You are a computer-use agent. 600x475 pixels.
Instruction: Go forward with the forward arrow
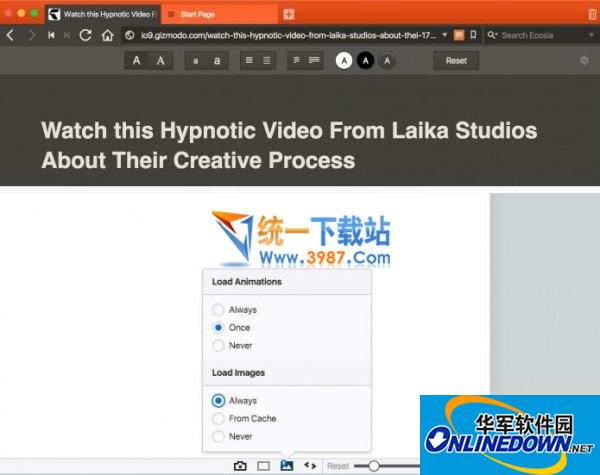point(32,36)
